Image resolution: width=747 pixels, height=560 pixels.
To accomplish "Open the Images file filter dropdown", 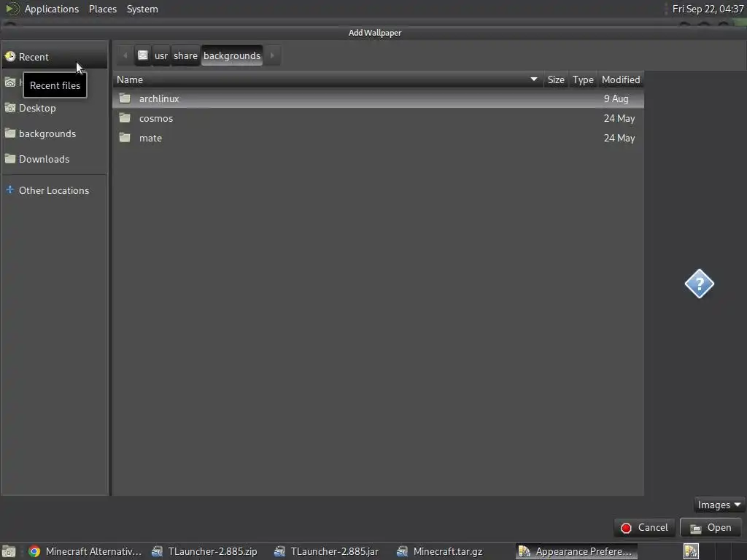I will pos(719,505).
